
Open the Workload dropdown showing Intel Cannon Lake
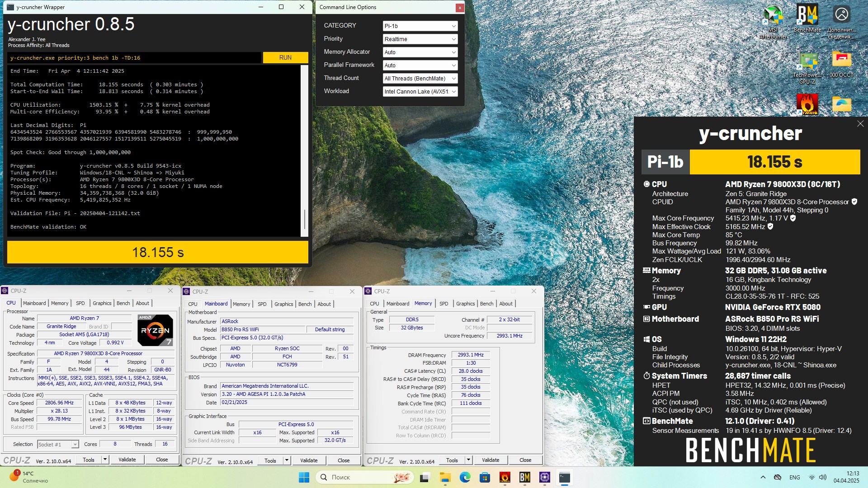coord(420,92)
